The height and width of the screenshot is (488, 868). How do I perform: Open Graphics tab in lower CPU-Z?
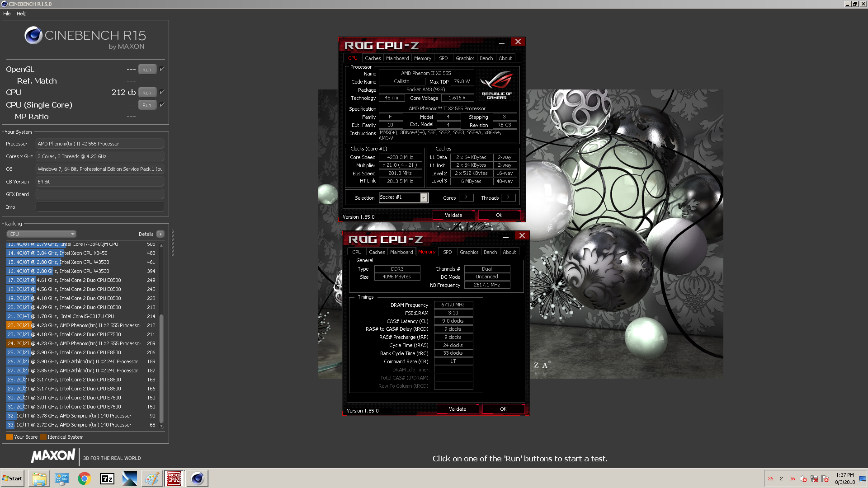[x=469, y=252]
